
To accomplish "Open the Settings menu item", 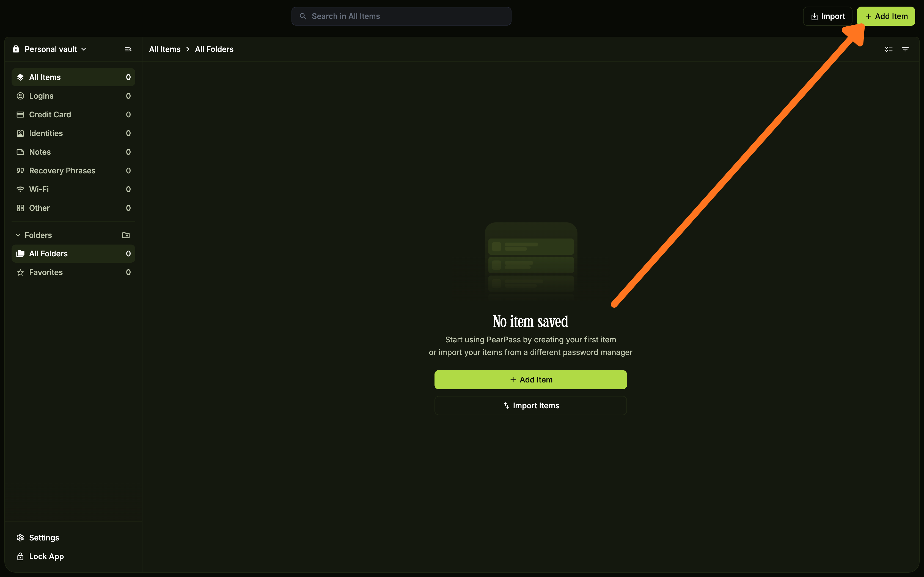I will tap(44, 537).
